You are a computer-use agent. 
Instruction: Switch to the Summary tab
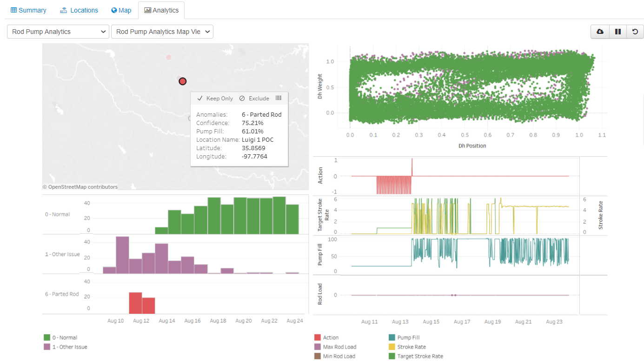[x=28, y=10]
